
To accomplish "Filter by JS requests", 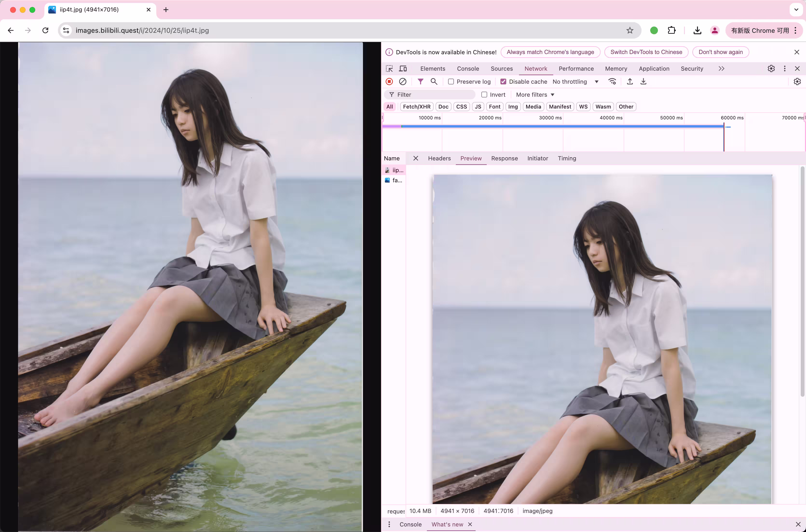I will 478,107.
